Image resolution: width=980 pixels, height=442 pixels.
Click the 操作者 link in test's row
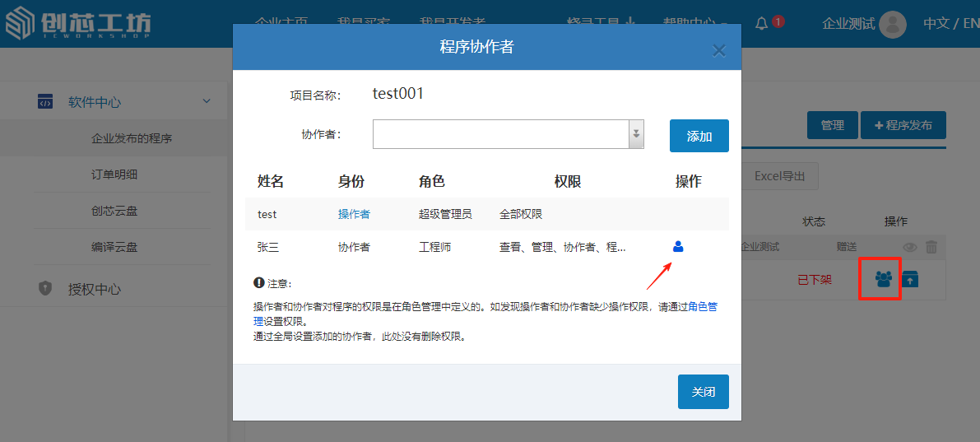354,214
